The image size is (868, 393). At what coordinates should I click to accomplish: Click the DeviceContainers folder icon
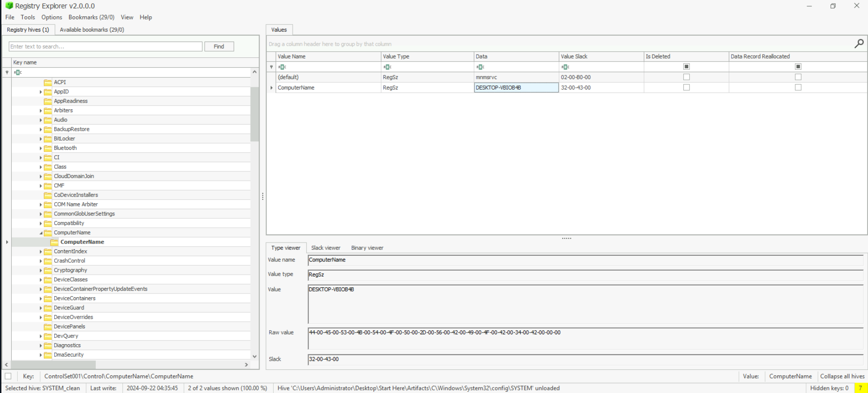[x=48, y=299]
